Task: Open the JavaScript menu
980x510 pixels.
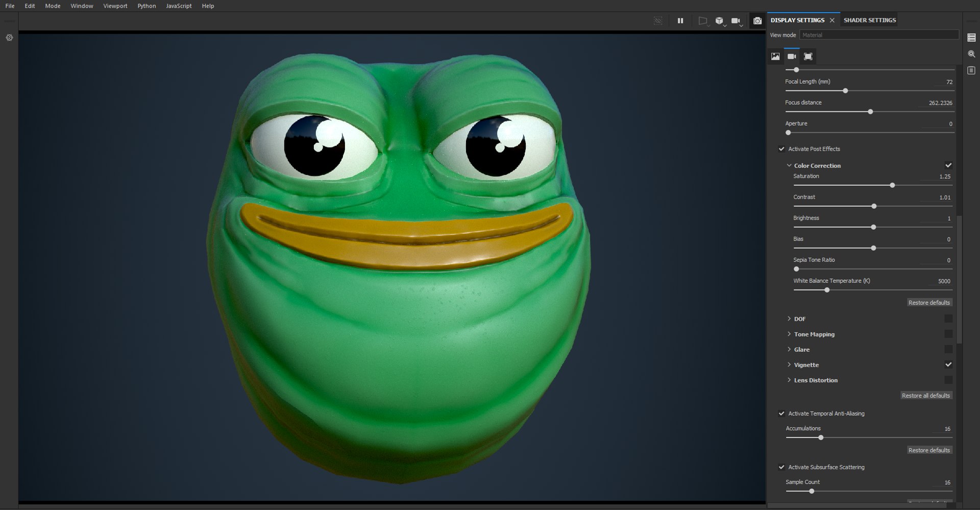Action: (x=179, y=6)
